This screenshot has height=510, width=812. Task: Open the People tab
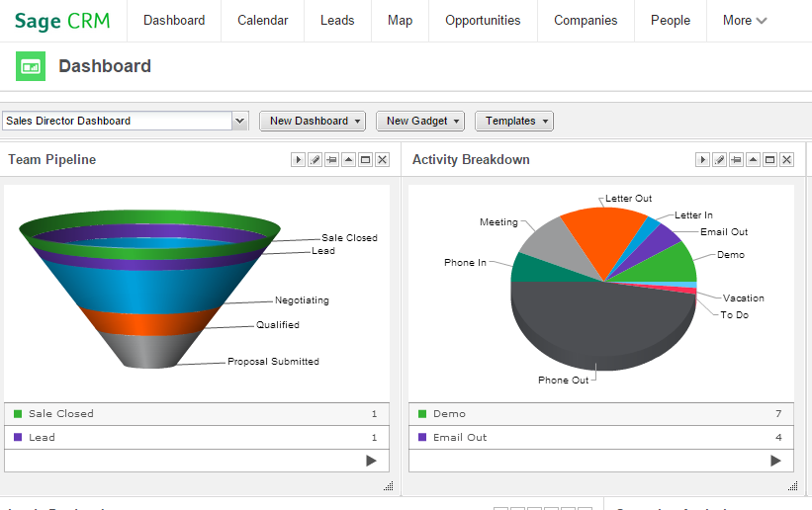(671, 21)
